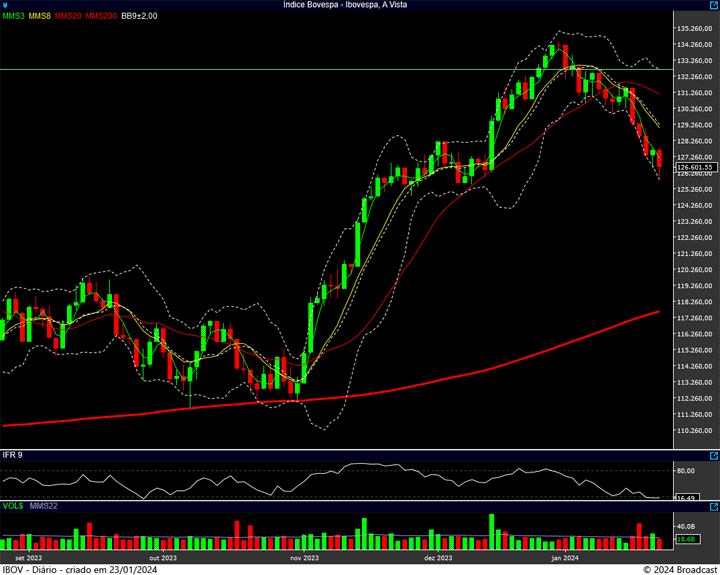Click the VOL$ volume indicator label
Image resolution: width=720 pixels, height=575 pixels.
pos(14,507)
